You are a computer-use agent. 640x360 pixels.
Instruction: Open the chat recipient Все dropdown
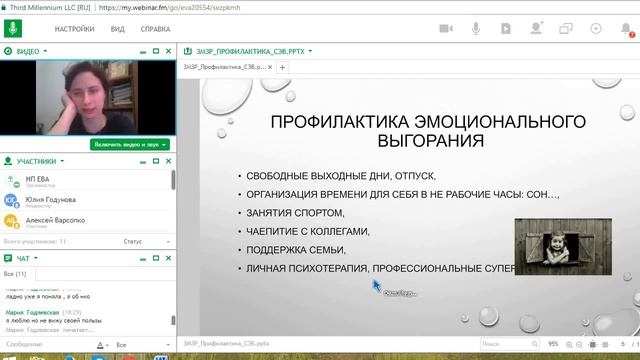(x=143, y=345)
